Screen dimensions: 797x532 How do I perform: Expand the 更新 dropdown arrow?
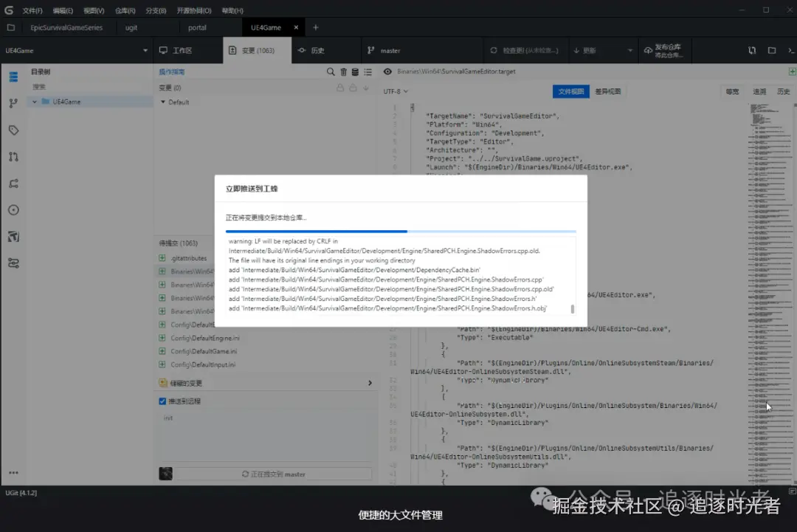click(x=630, y=50)
